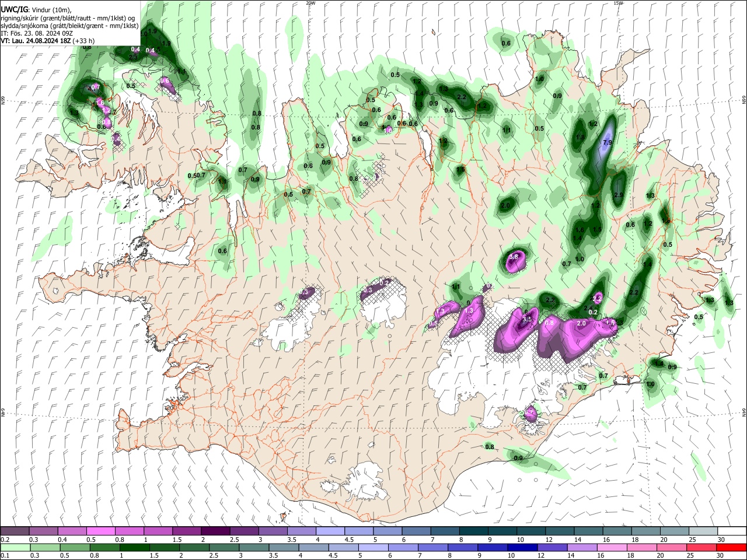Select the dark mauve 0.2–0.3 swatch, upper legend
747x560 pixels.
point(15,531)
